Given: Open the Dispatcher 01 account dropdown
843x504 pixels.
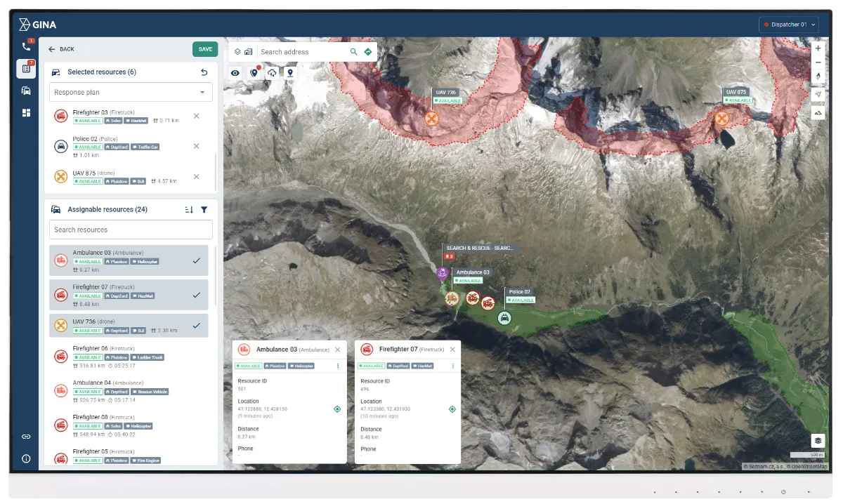Looking at the screenshot, I should click(x=788, y=23).
